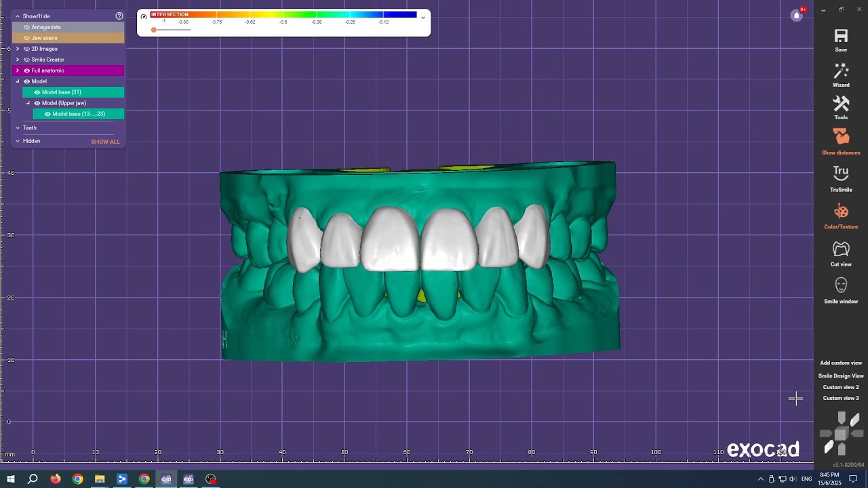
Task: Toggle visibility of Smile Creator
Action: coord(27,60)
